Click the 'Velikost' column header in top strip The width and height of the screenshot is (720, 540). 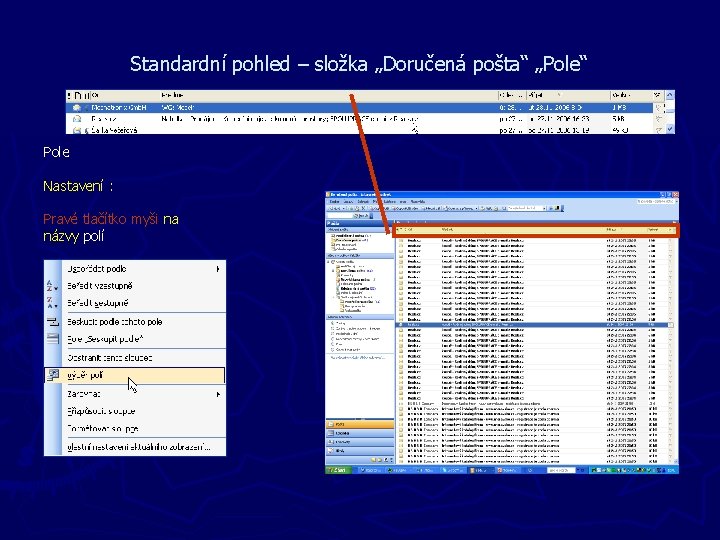630,96
